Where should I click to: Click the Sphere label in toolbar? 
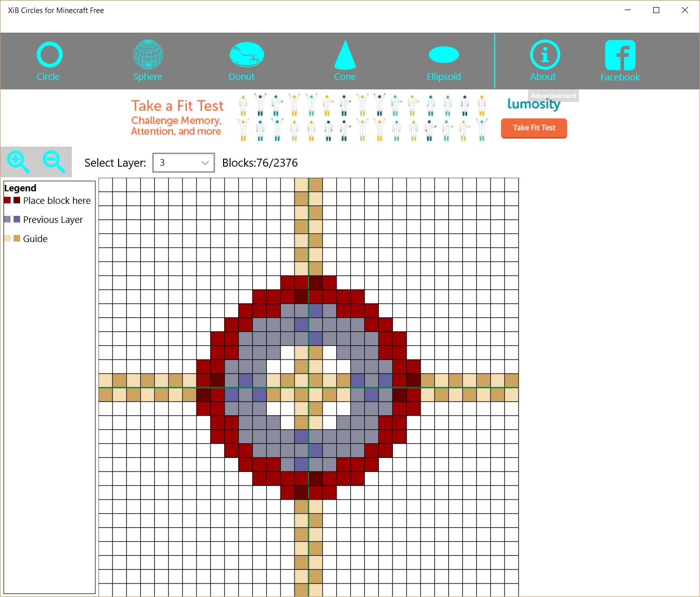coord(147,77)
